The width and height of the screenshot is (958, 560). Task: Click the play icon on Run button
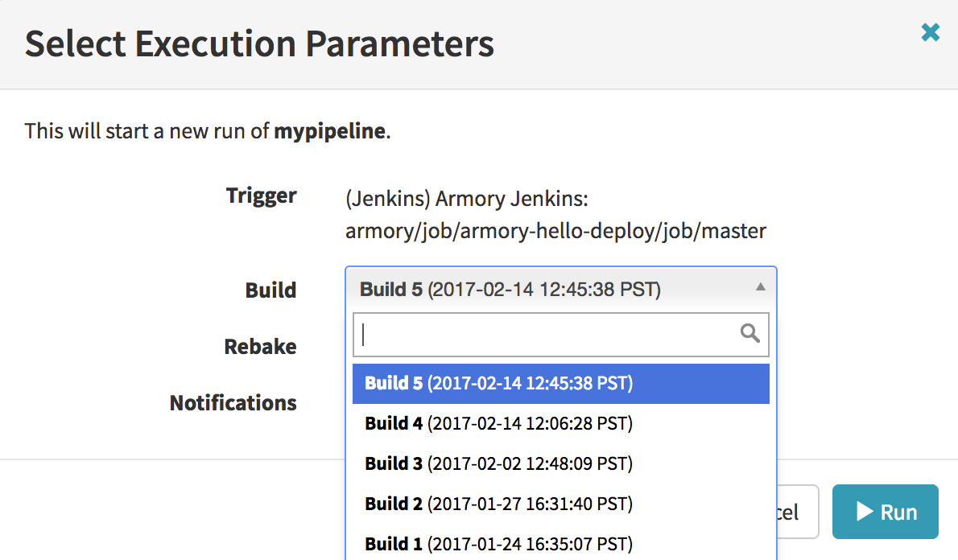coord(865,512)
